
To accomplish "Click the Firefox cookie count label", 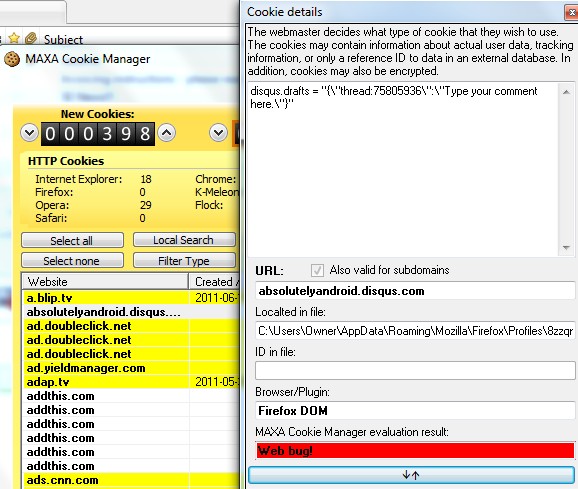I will tap(54, 192).
